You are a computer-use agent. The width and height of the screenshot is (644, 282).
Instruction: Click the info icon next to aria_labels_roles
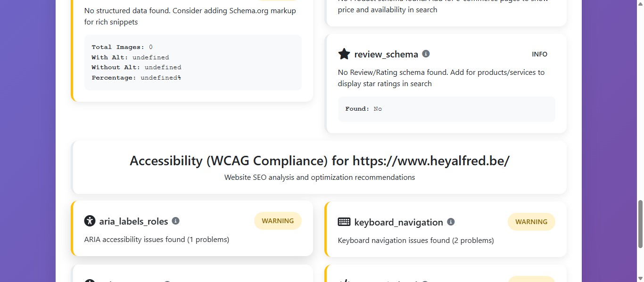click(176, 220)
